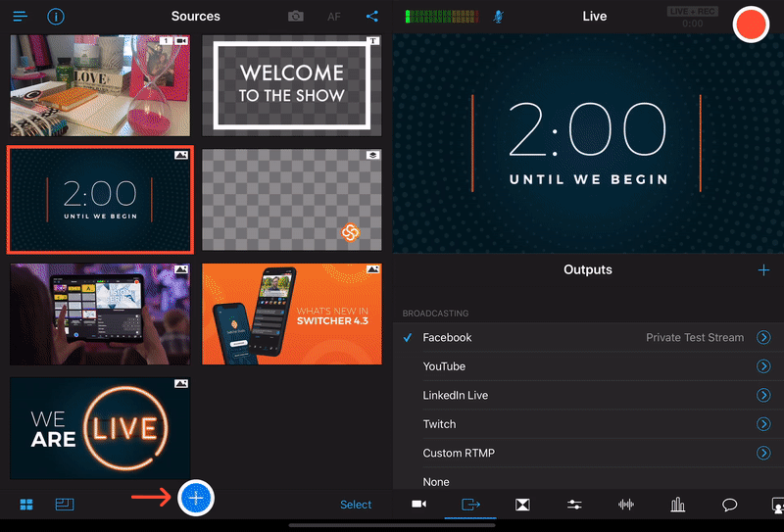Tap the info circle icon
The width and height of the screenshot is (784, 532).
click(56, 17)
